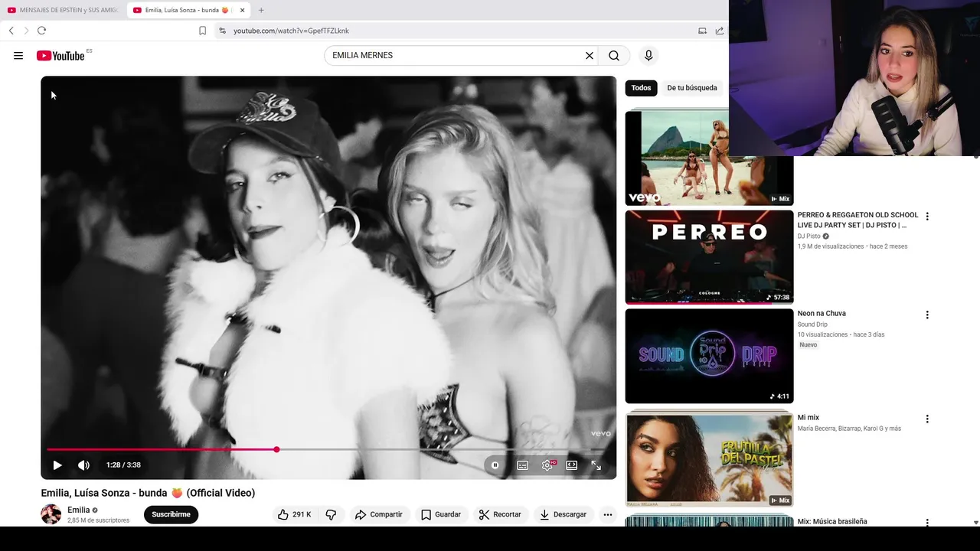Reload the page

[x=41, y=31]
